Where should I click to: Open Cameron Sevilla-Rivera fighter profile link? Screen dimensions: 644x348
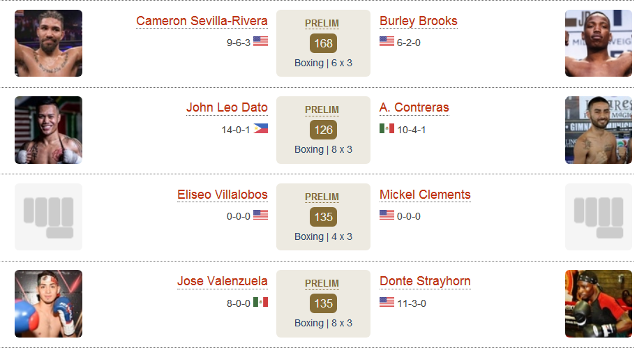tap(202, 21)
